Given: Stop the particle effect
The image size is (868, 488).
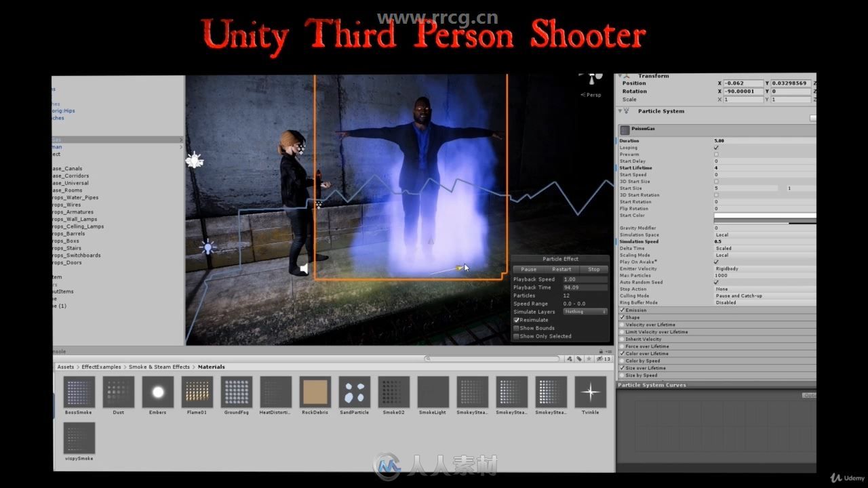Looking at the screenshot, I should [x=594, y=269].
